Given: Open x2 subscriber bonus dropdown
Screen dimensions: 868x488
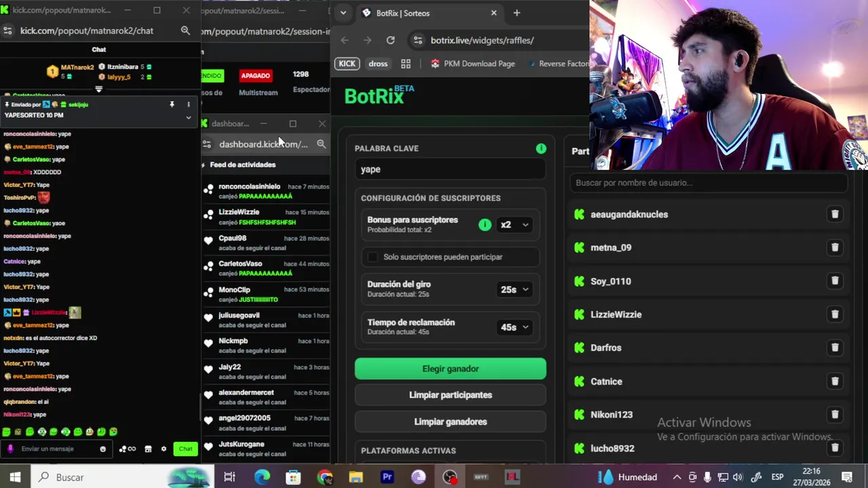Looking at the screenshot, I should [x=514, y=224].
